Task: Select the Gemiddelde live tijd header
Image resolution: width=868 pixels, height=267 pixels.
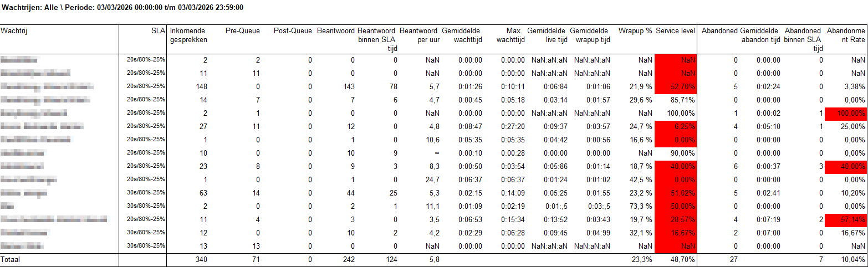Action: coord(545,35)
